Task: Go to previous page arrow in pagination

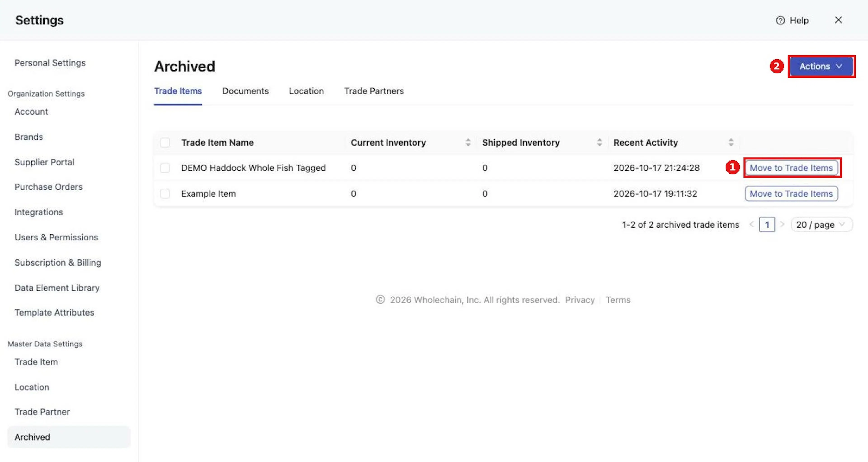Action: [x=752, y=224]
